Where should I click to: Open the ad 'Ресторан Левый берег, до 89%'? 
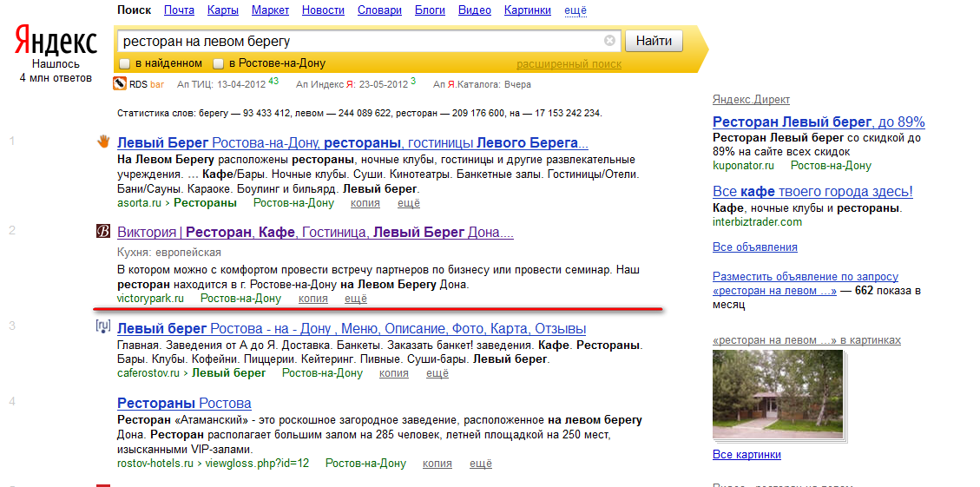coord(819,122)
